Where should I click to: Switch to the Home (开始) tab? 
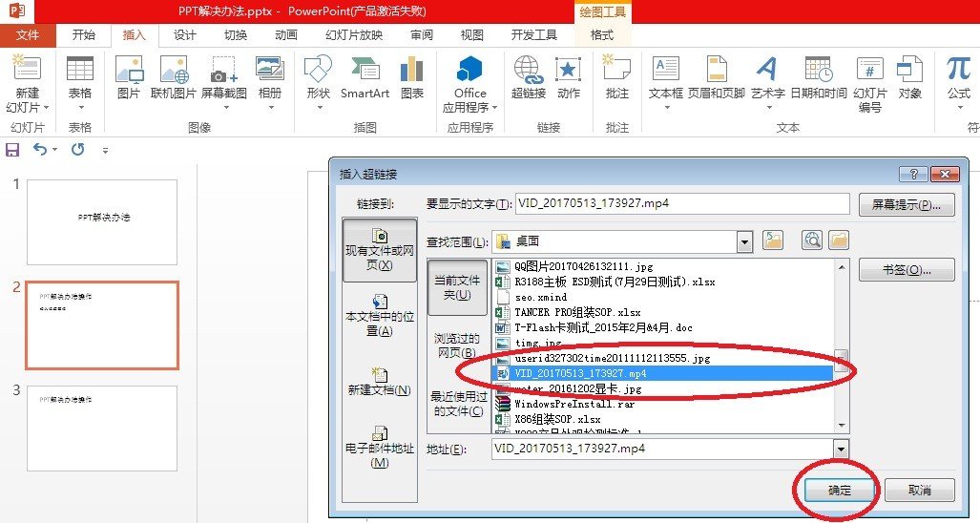pyautogui.click(x=83, y=35)
